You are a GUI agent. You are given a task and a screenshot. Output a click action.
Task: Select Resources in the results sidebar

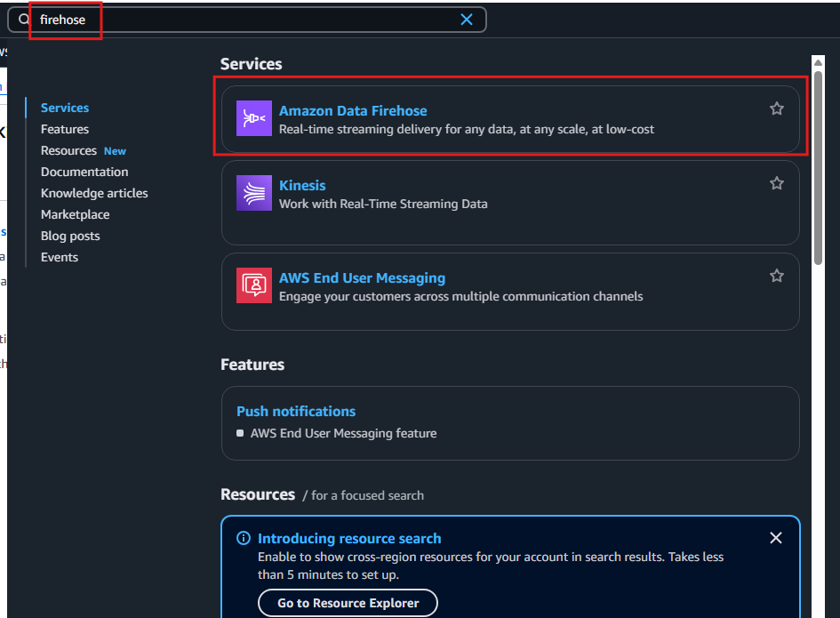(68, 150)
